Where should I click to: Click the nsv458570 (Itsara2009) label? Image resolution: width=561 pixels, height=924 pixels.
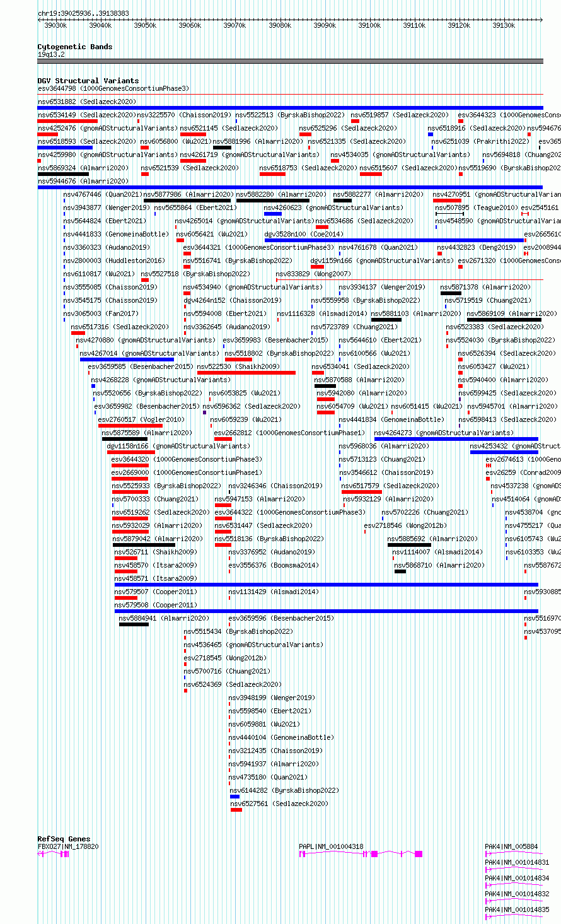(x=155, y=565)
